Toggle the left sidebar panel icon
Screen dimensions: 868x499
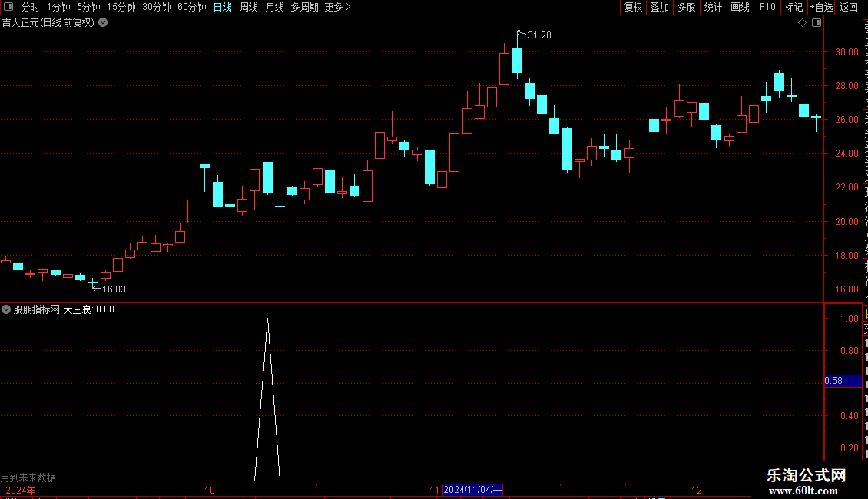click(x=8, y=7)
